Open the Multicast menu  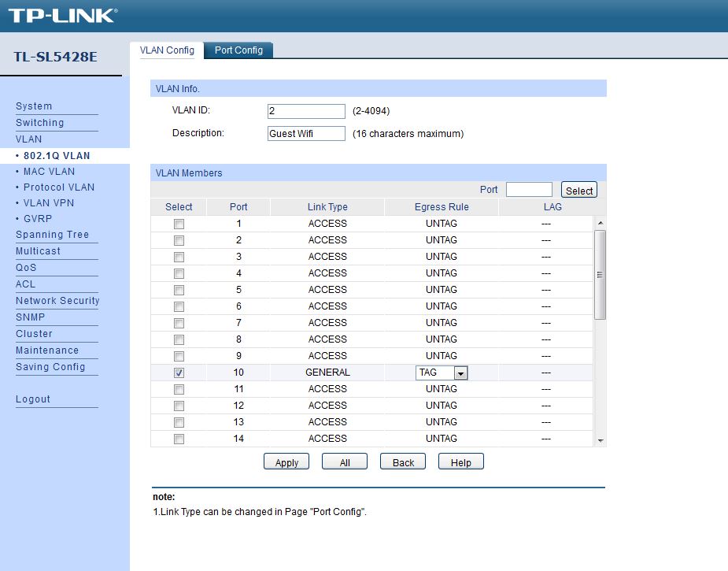(38, 251)
